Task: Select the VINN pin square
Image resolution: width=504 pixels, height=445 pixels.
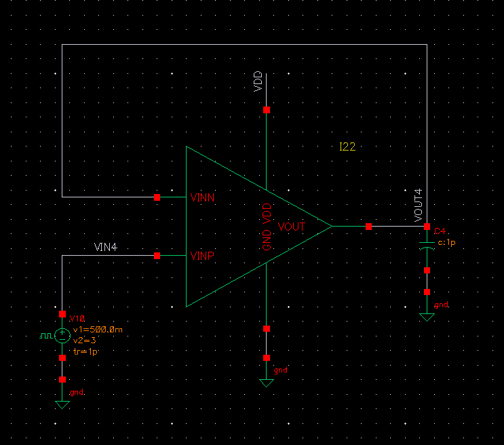Action: (x=157, y=197)
